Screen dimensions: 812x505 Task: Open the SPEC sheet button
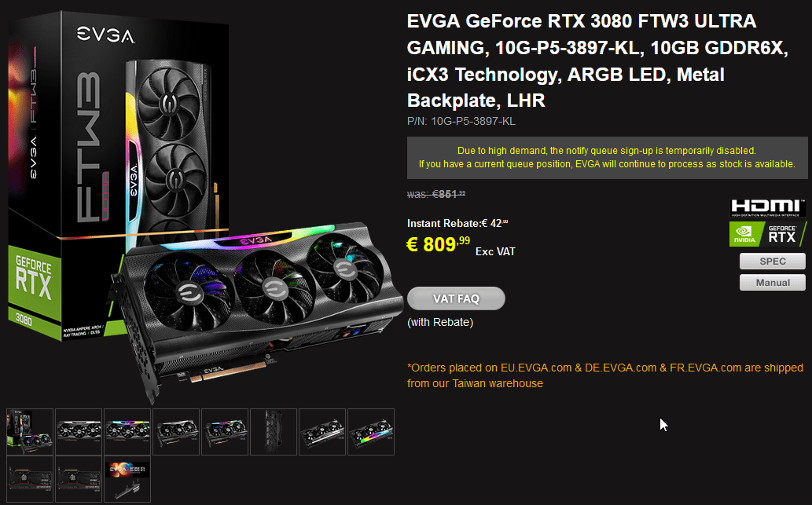(x=772, y=262)
